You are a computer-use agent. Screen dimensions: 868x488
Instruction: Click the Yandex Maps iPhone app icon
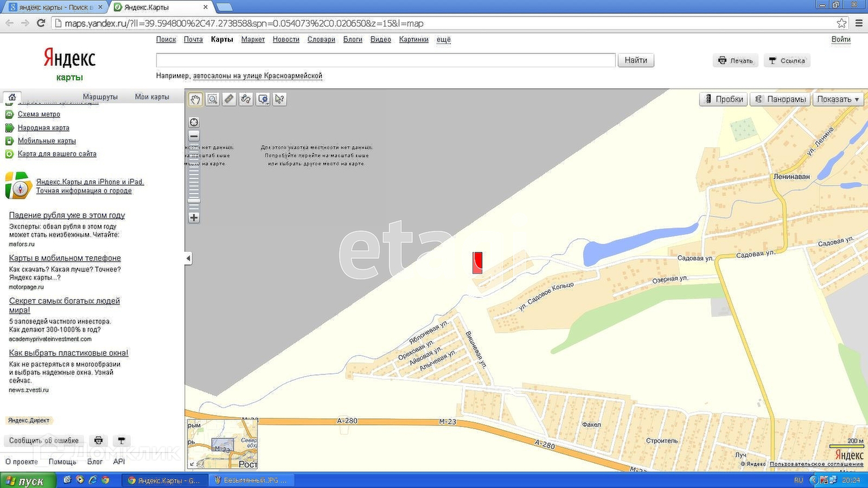(x=18, y=185)
